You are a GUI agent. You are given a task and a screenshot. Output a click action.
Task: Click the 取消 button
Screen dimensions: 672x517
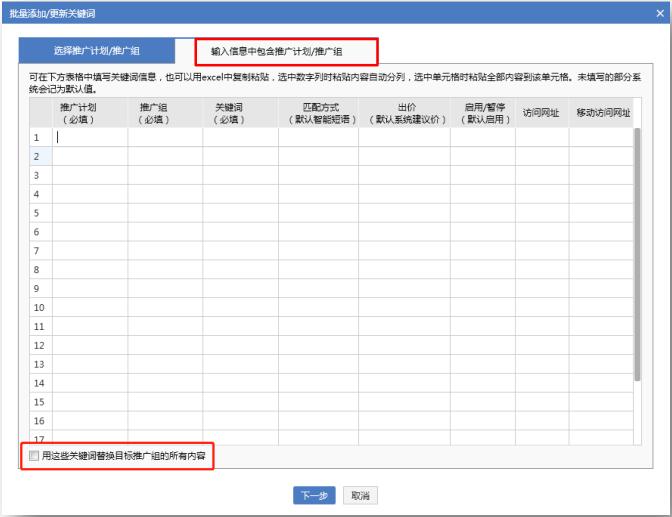pos(359,496)
